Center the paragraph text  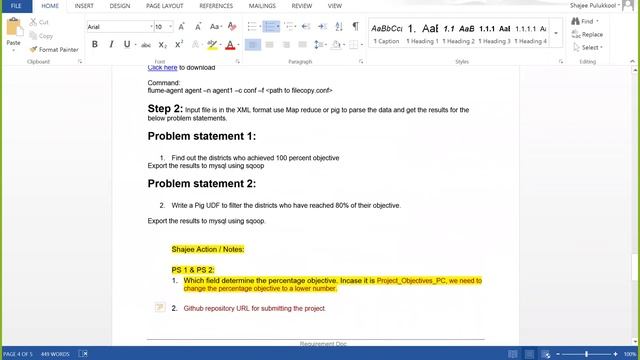point(269,44)
